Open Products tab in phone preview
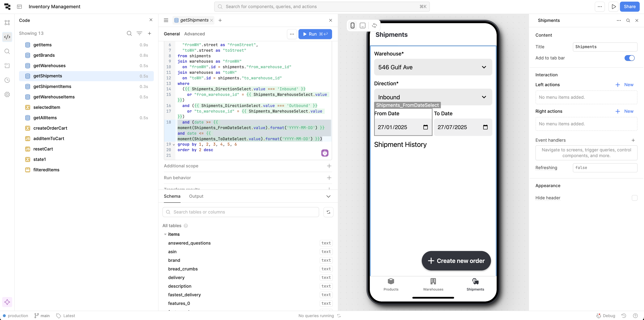The width and height of the screenshot is (644, 320). pyautogui.click(x=391, y=284)
